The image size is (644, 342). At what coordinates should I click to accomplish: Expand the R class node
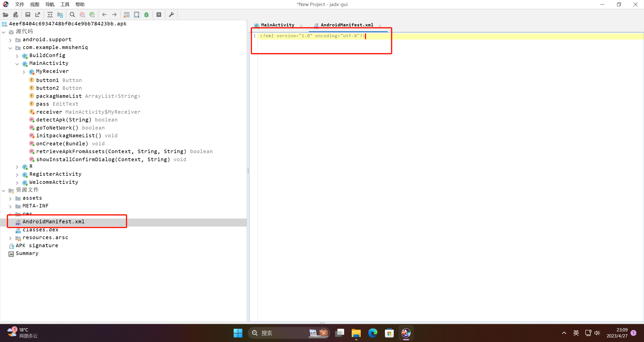pyautogui.click(x=17, y=167)
